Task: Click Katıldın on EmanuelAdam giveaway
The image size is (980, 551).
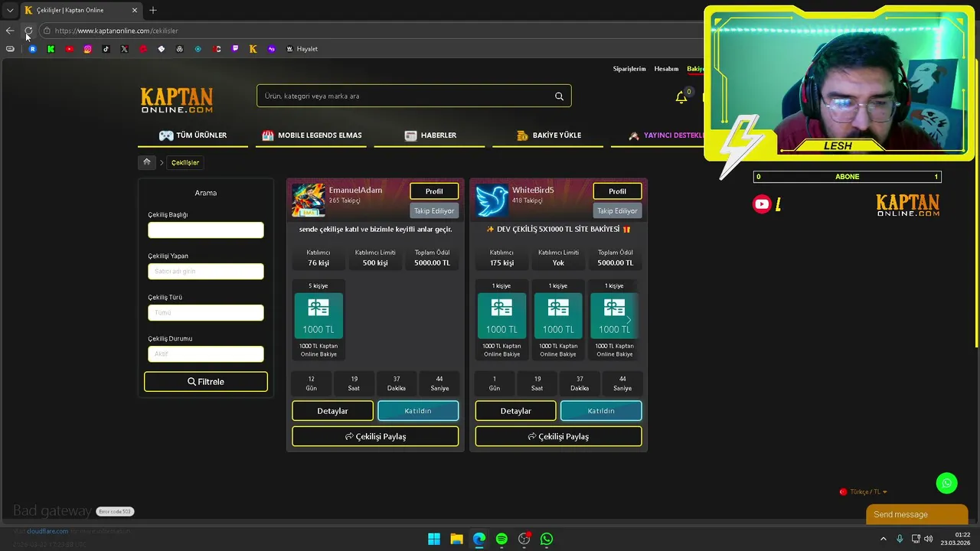Action: [418, 411]
